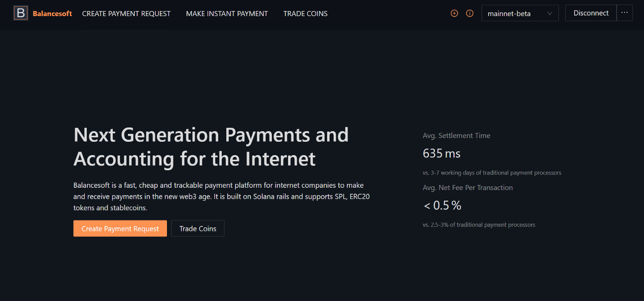Click the Balancesoft description paragraph
The height and width of the screenshot is (301, 644).
coord(222,197)
